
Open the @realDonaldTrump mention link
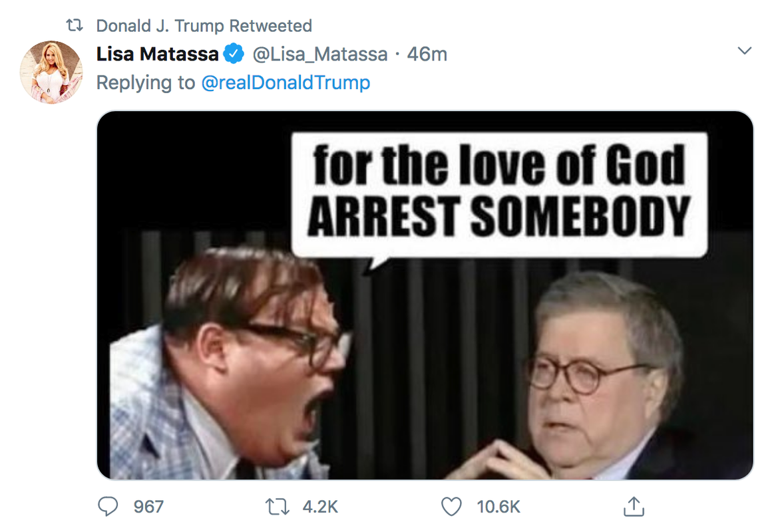coord(286,82)
